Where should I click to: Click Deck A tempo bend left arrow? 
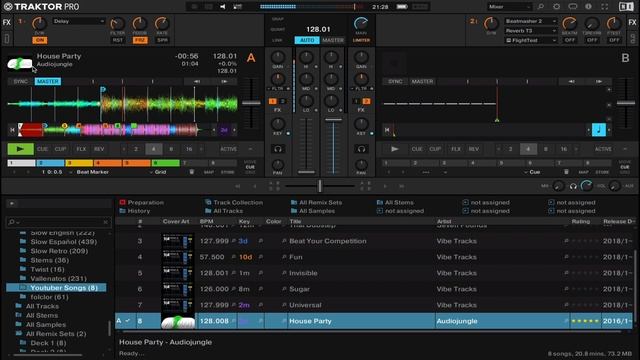pos(197,82)
